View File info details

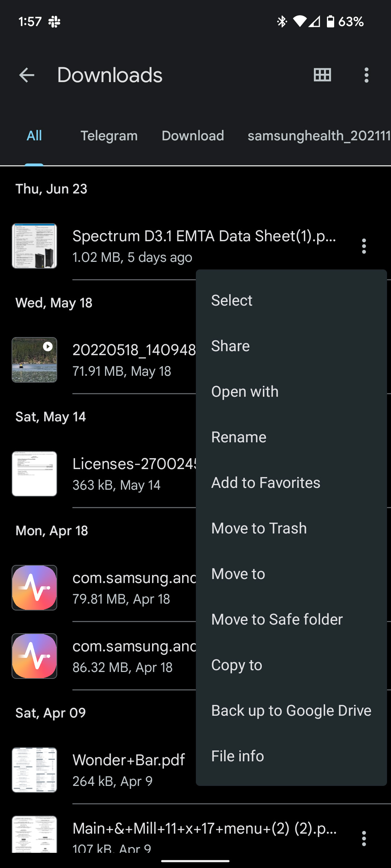(237, 756)
